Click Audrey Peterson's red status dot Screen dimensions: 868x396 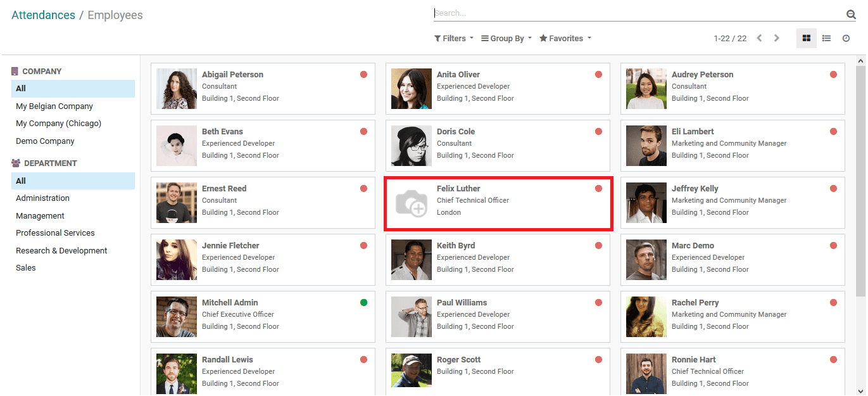pyautogui.click(x=833, y=75)
